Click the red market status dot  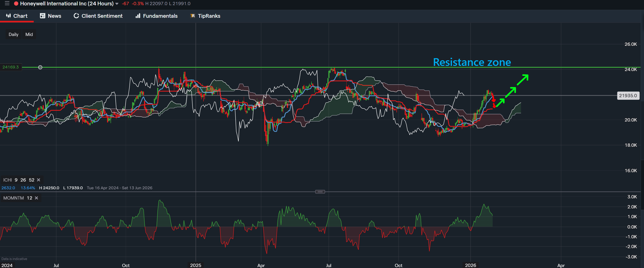pyautogui.click(x=16, y=4)
